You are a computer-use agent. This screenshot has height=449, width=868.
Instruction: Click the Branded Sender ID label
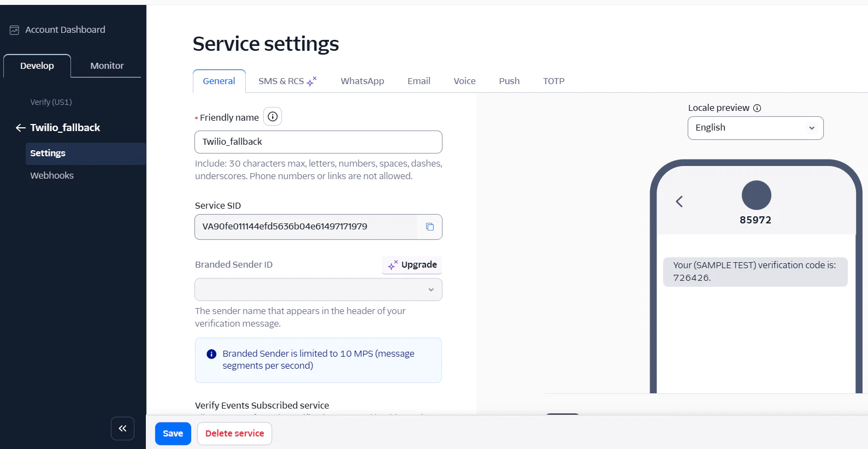pyautogui.click(x=234, y=264)
